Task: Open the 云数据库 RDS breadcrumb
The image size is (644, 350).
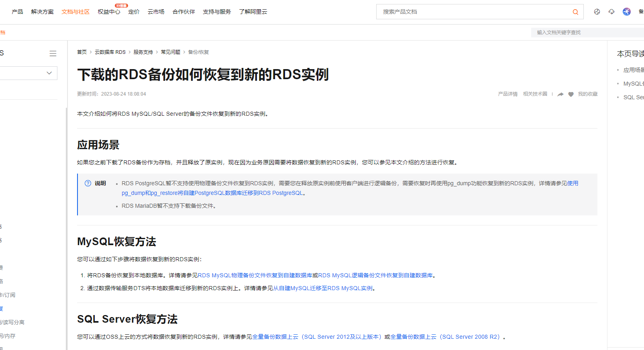Action: pyautogui.click(x=110, y=52)
